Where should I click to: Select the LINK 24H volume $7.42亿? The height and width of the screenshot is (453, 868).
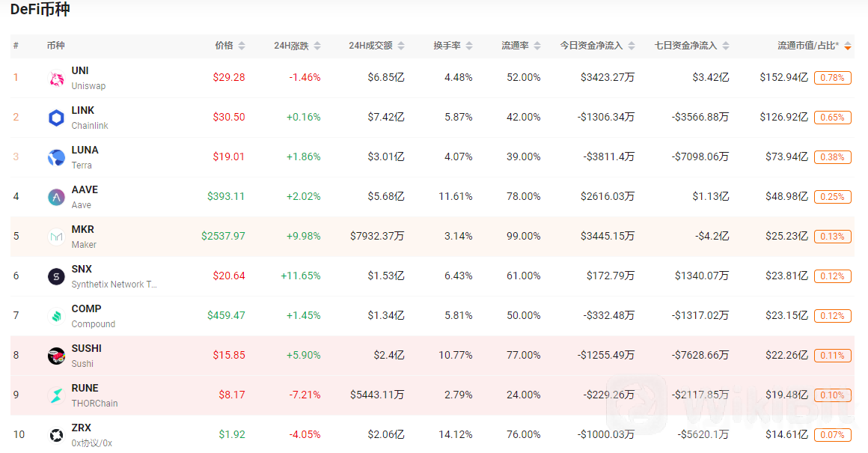[x=386, y=118]
